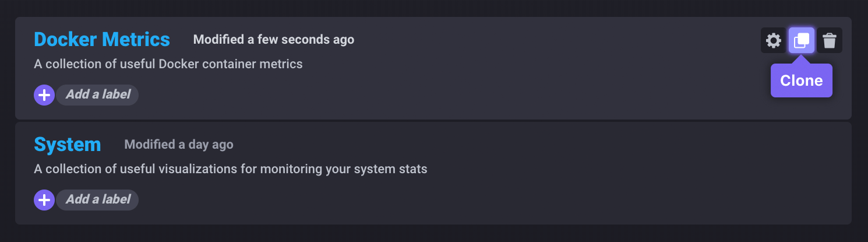Click plus icon on Docker Metrics card
This screenshot has height=242, width=868.
click(44, 94)
